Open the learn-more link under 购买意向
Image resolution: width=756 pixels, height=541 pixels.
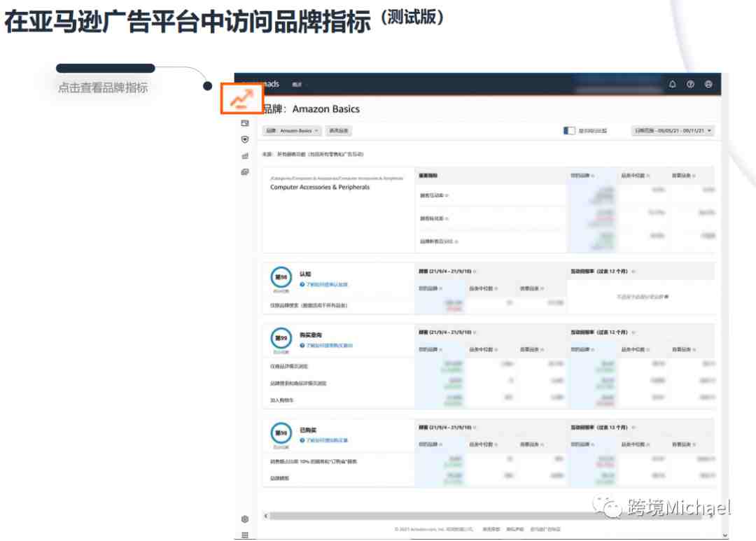coord(329,346)
